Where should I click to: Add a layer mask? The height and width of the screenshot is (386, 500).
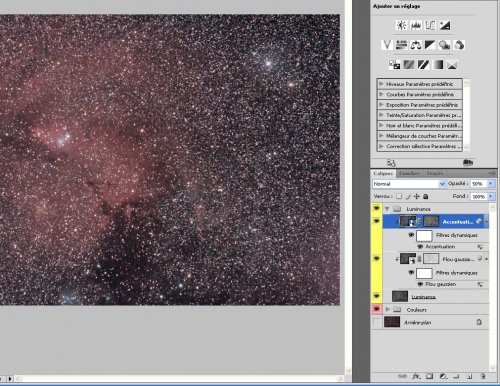(x=429, y=376)
